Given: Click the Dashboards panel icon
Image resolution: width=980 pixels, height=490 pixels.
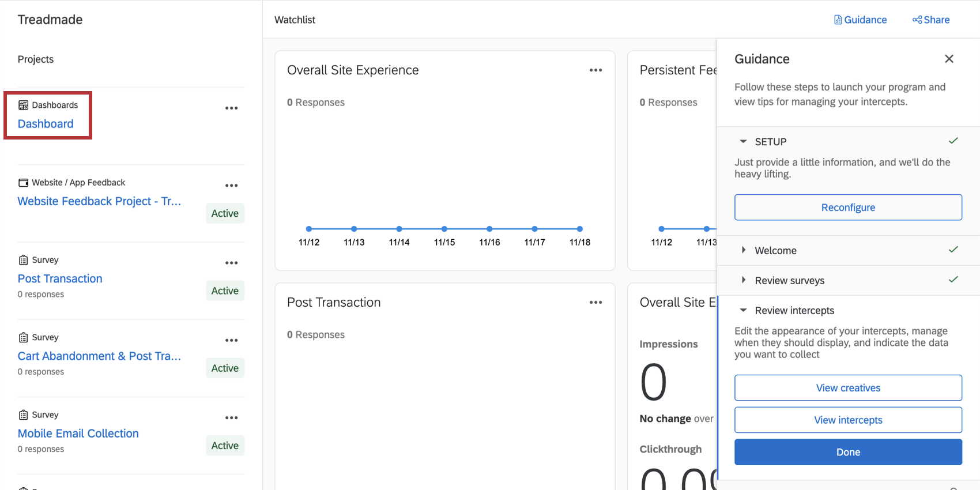Looking at the screenshot, I should click(x=24, y=104).
